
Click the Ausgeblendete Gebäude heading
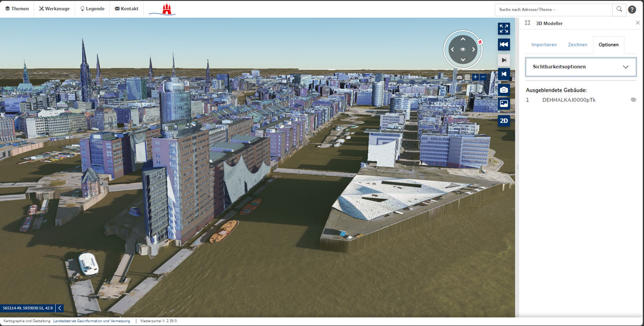(x=556, y=90)
